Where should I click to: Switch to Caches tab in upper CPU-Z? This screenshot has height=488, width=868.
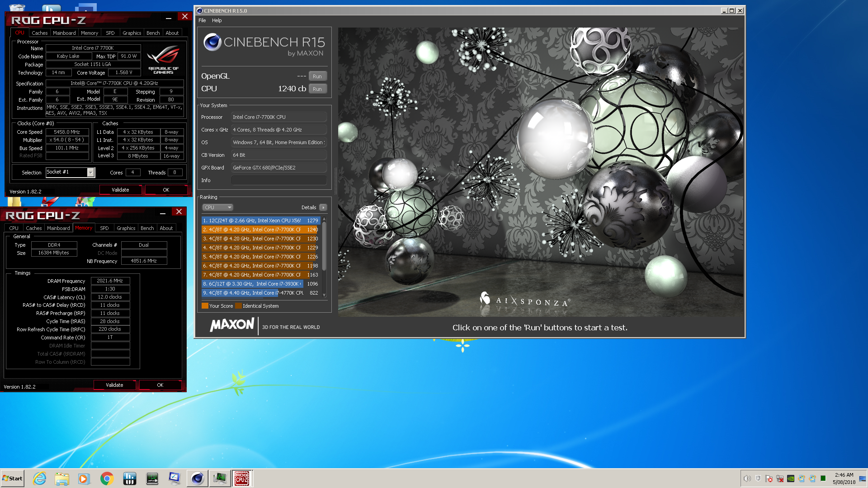(40, 33)
